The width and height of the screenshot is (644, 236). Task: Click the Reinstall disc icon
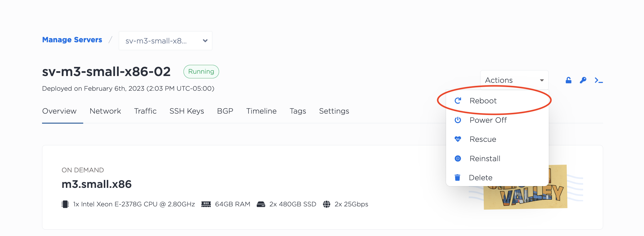coord(458,159)
